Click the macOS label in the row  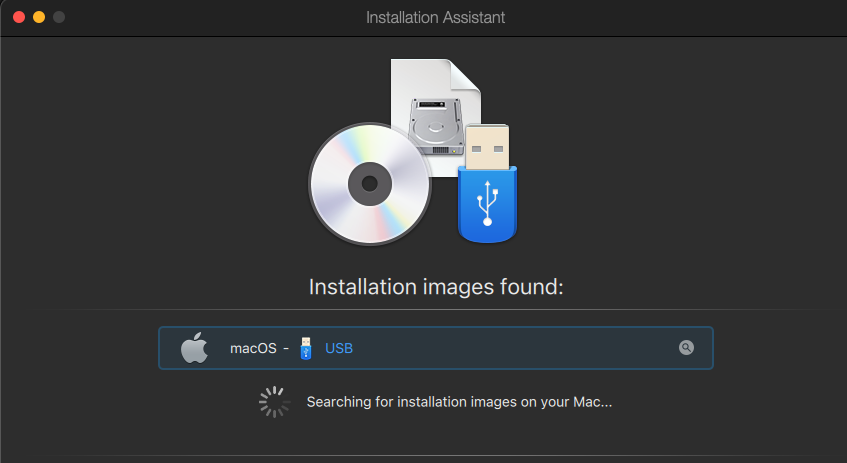coord(252,349)
